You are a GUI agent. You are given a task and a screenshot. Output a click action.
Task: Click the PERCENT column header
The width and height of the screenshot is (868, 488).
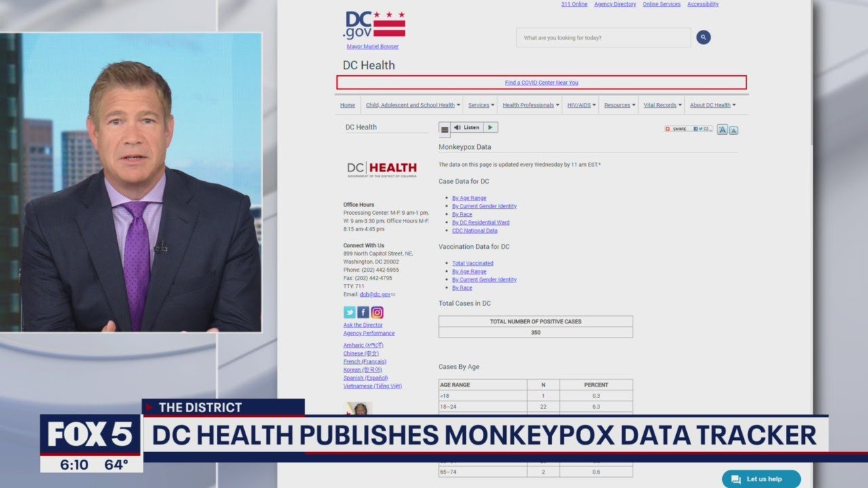tap(596, 385)
